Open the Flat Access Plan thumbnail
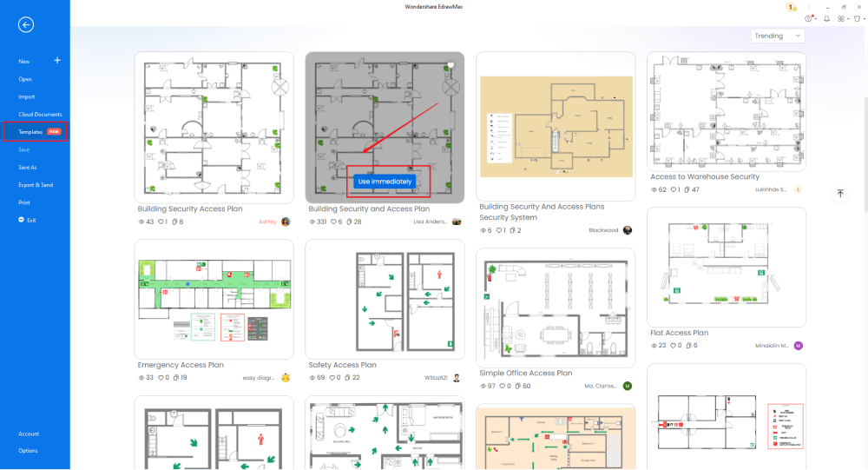The width and height of the screenshot is (868, 470). [726, 266]
